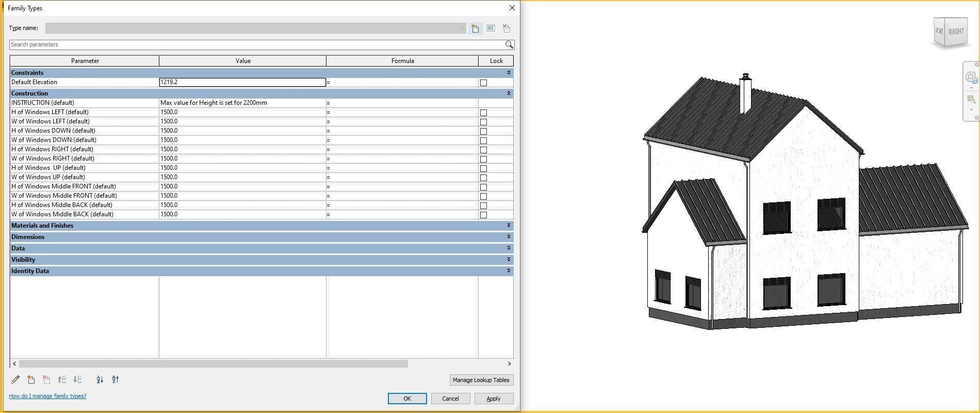Viewport: 980px width, 413px height.
Task: Click the H of Windows LEFT value cell
Action: [x=242, y=112]
